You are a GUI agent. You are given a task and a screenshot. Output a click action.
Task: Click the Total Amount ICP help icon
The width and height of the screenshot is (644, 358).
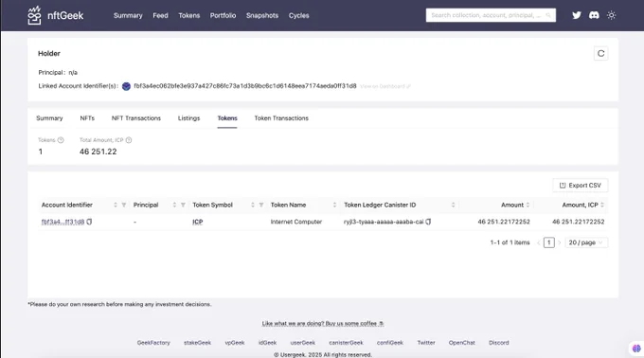[x=129, y=140]
